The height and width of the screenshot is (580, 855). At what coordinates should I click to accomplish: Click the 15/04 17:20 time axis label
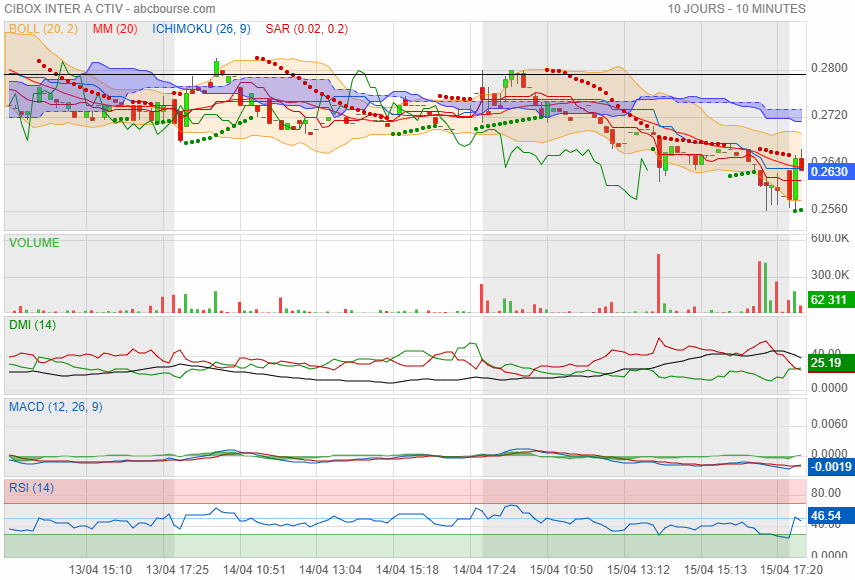pos(791,570)
